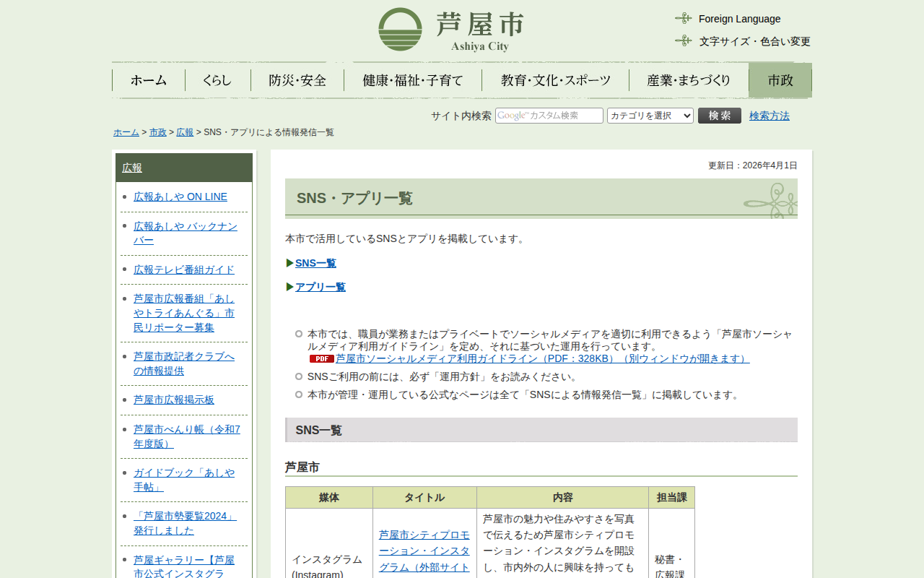Click the red PDF icon

click(x=321, y=358)
